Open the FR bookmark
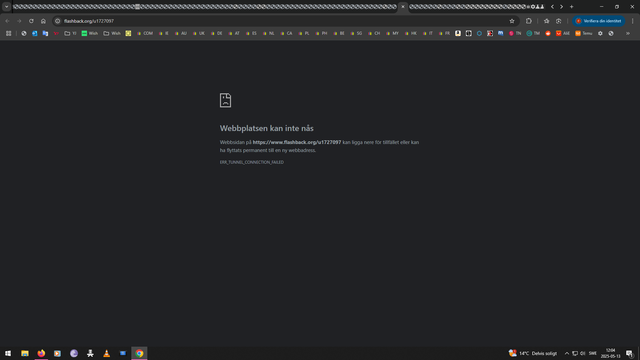This screenshot has width=640, height=360. coord(444,33)
